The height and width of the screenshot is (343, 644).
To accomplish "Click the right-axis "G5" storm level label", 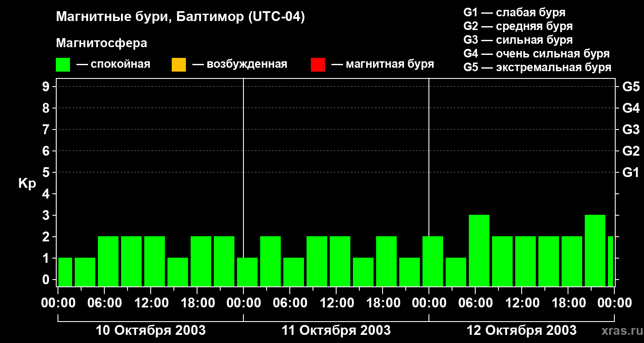I will pyautogui.click(x=631, y=87).
